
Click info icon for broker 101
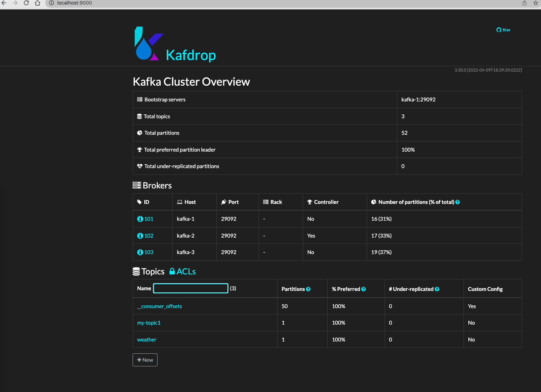(x=140, y=219)
